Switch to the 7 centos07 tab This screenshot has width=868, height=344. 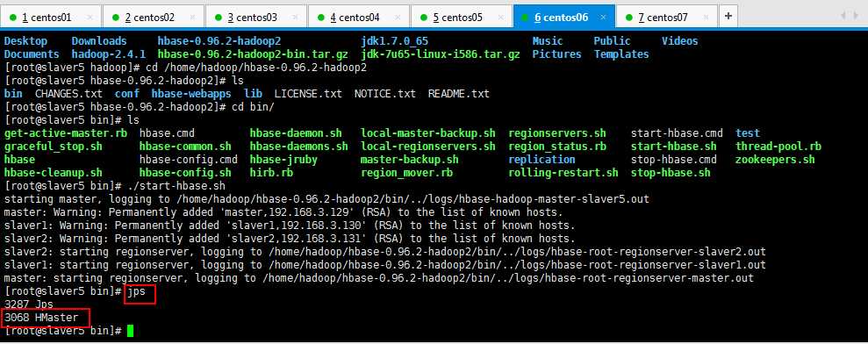667,17
